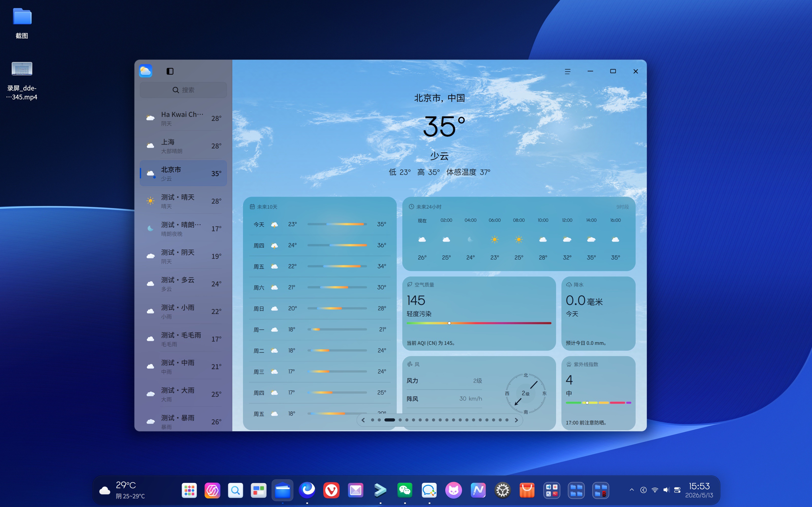Go to the previous page with the left chevron
The image size is (812, 507).
tap(363, 420)
